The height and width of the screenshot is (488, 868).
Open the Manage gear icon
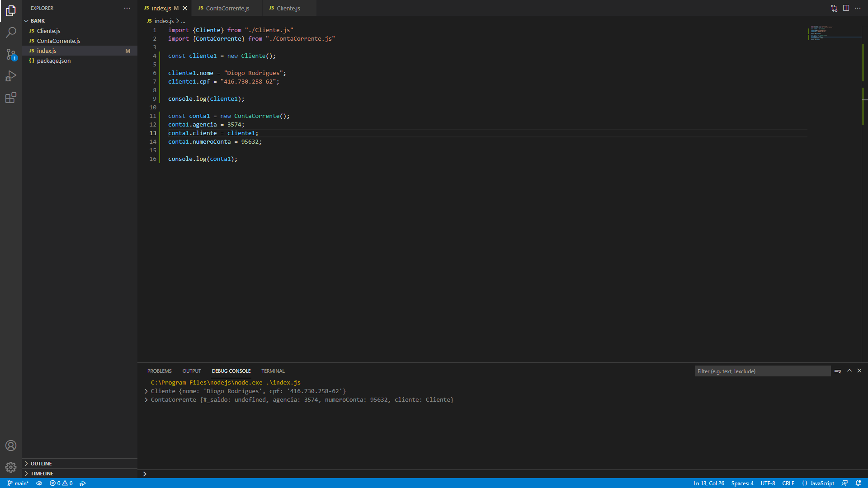[11, 467]
